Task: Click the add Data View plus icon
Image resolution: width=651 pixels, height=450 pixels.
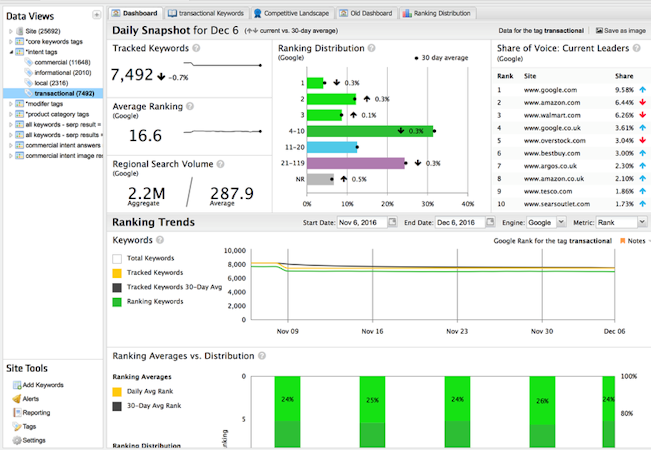Action: click(96, 15)
